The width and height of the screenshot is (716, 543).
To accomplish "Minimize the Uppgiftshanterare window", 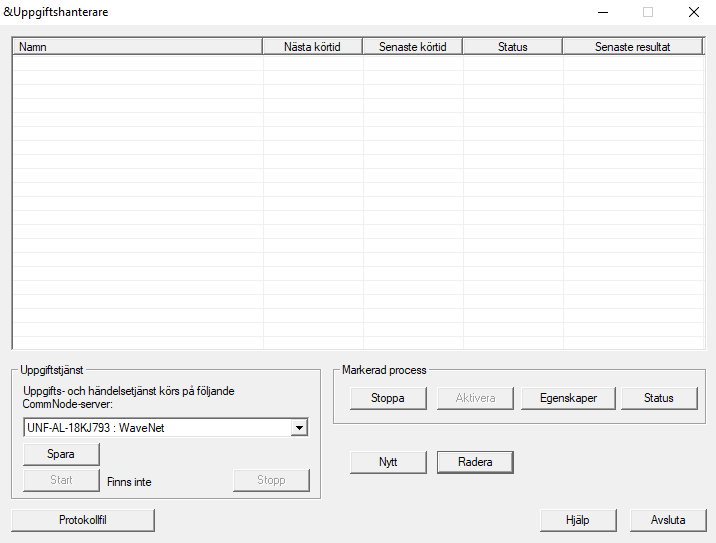I will pyautogui.click(x=603, y=13).
